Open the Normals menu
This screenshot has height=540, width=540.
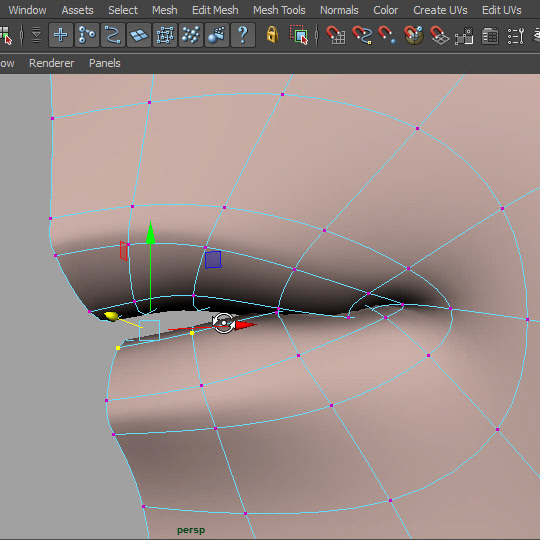tap(339, 10)
